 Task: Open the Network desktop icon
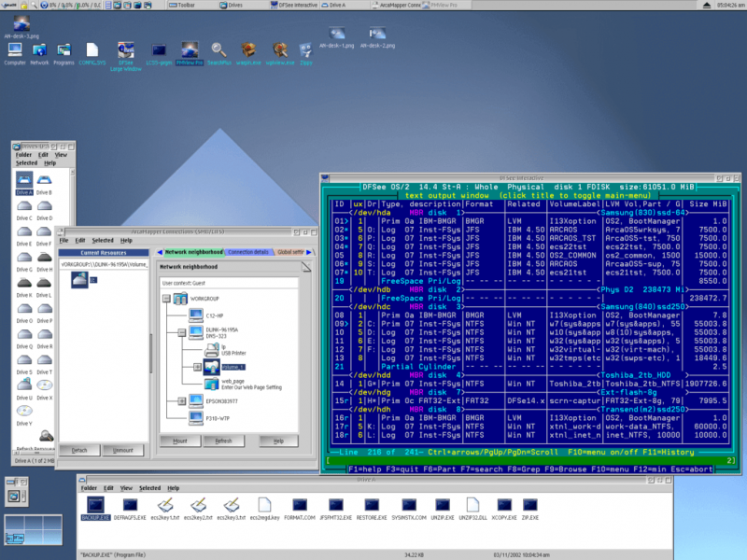tap(39, 53)
